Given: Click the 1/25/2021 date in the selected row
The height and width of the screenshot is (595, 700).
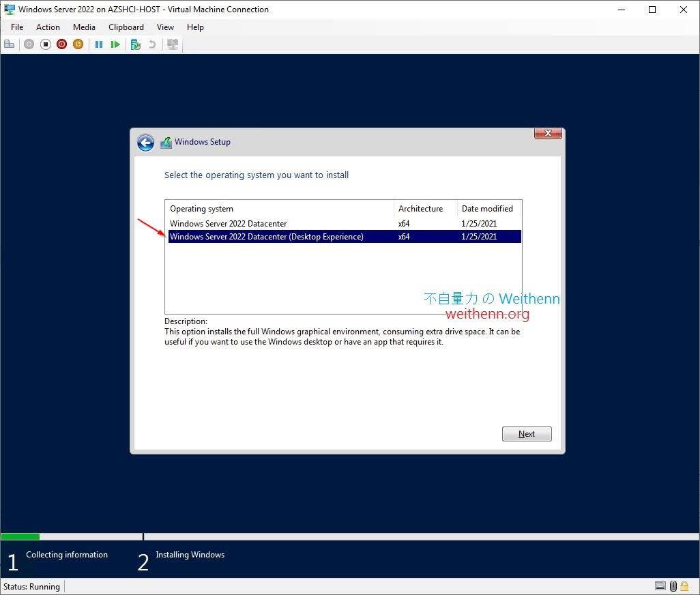Looking at the screenshot, I should point(479,237).
